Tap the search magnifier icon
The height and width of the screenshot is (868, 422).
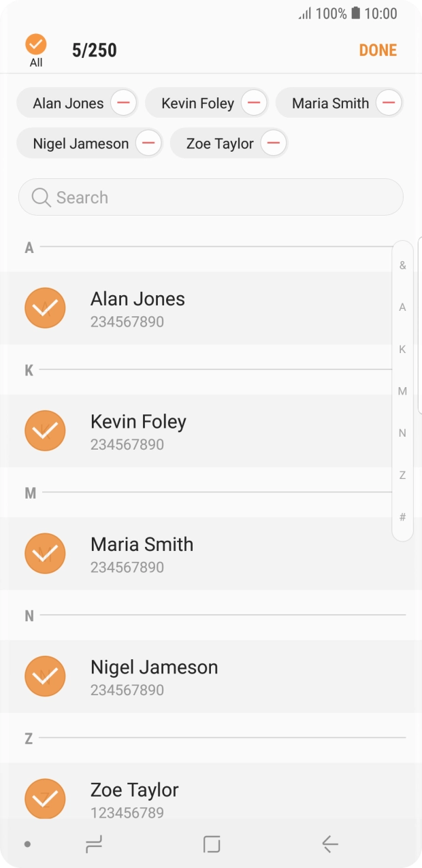pos(41,197)
